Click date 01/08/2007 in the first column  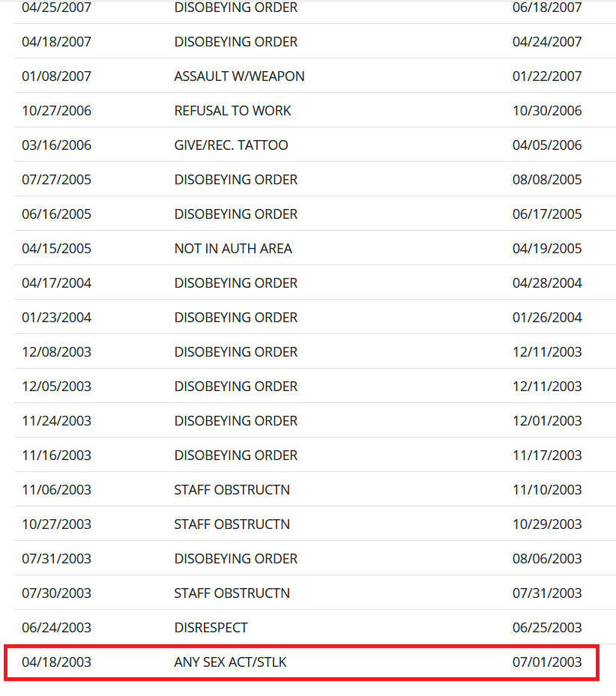[56, 76]
